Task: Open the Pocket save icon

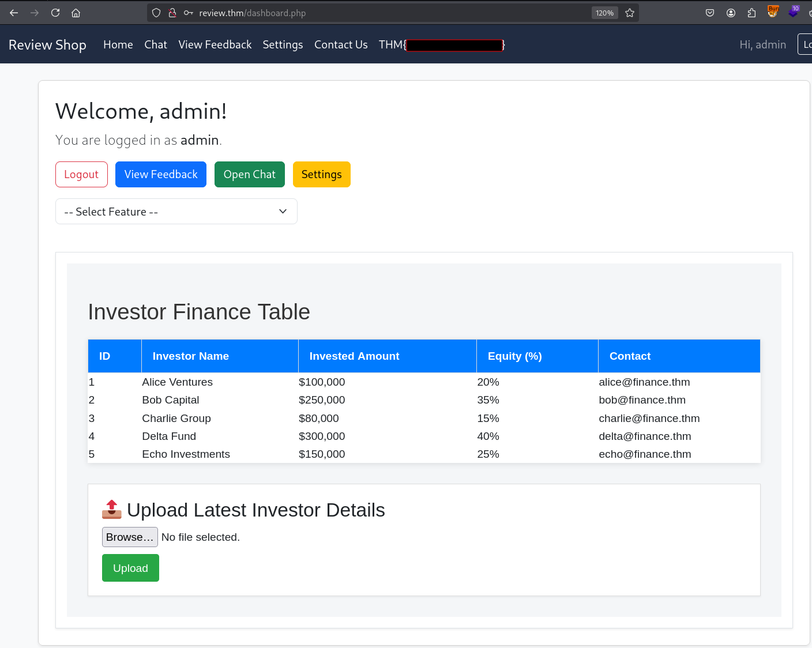Action: tap(710, 13)
